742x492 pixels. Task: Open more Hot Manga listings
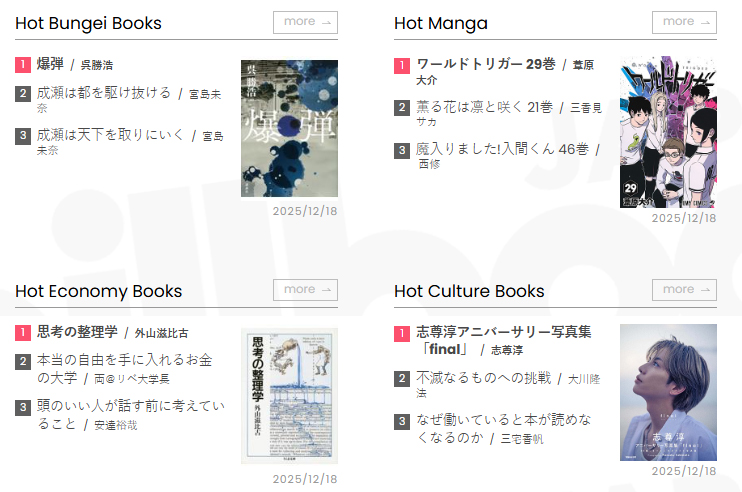(684, 22)
